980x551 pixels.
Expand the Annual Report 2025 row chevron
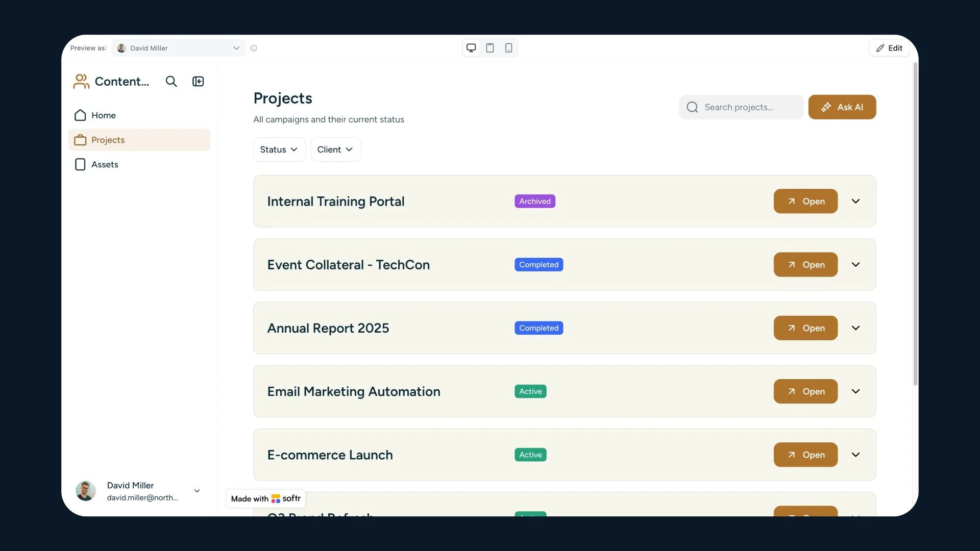(855, 328)
